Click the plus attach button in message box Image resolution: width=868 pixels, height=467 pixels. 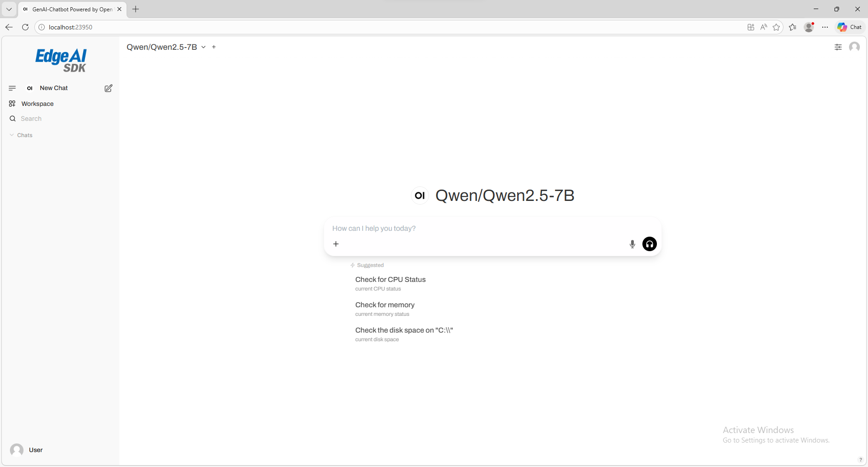(x=336, y=244)
